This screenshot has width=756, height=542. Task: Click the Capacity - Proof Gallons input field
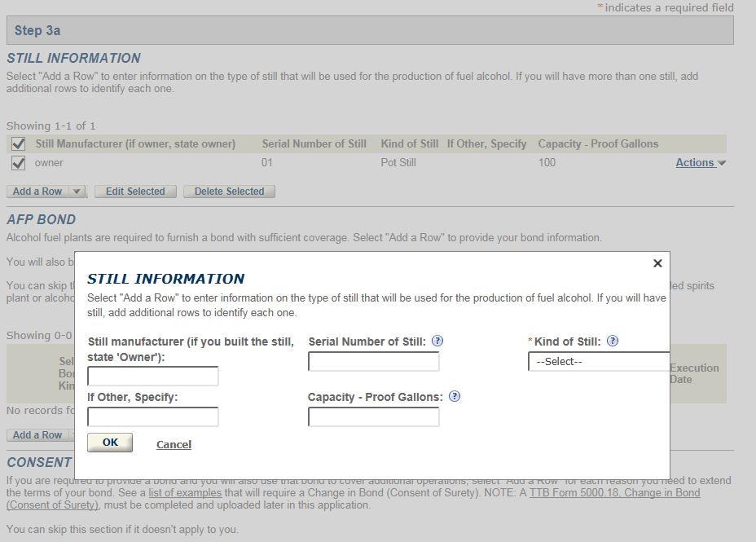(x=373, y=416)
